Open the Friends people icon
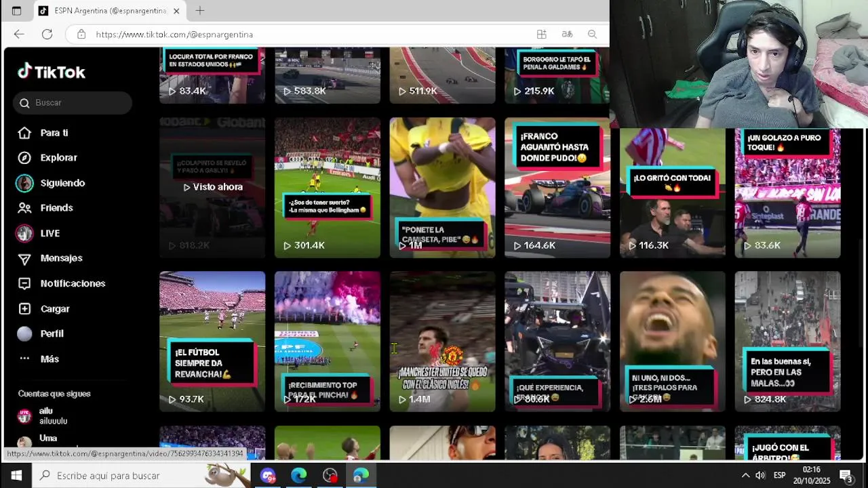This screenshot has width=868, height=488. [24, 208]
